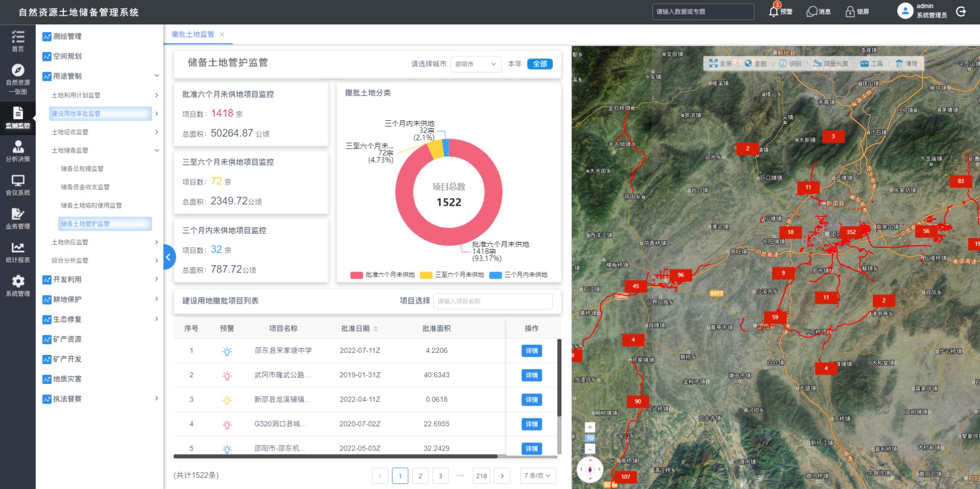Viewport: 980px width, 489px height.
Task: Switch the filter to 本年
Action: tap(515, 64)
